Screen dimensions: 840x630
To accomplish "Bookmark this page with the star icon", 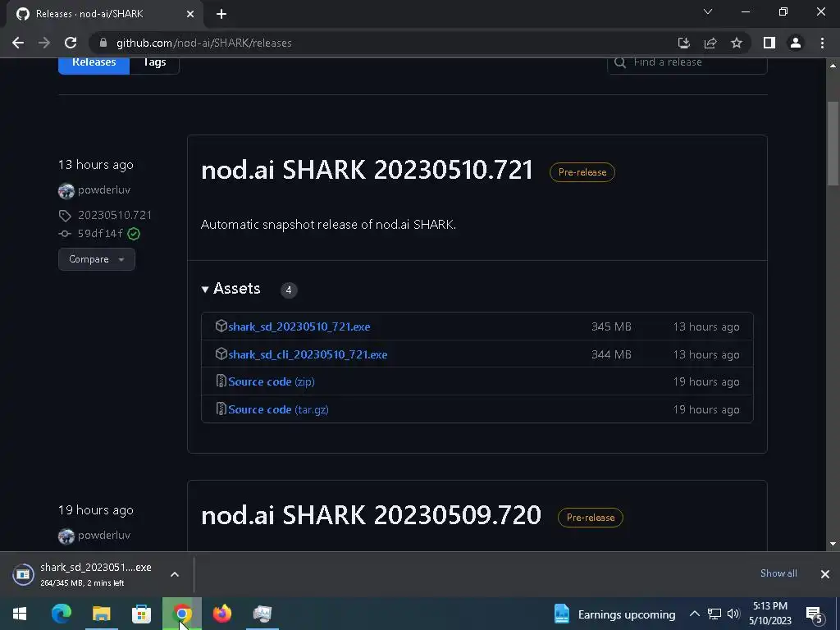I will point(737,43).
